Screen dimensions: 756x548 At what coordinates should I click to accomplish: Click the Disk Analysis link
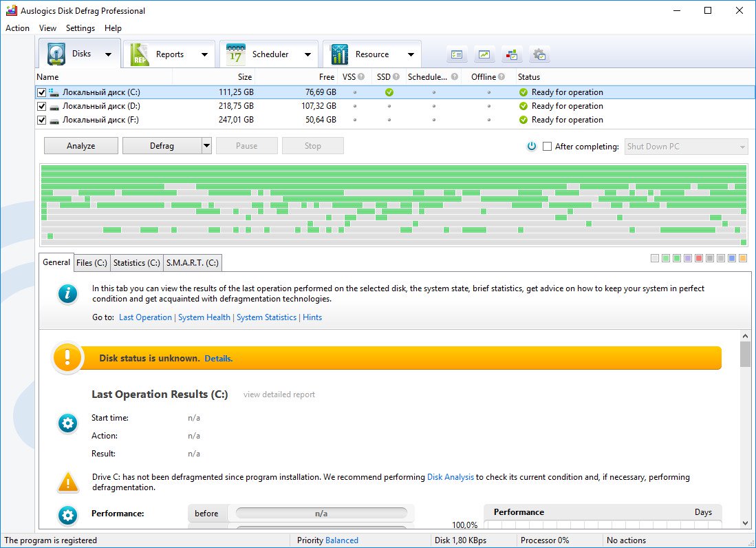tap(451, 477)
